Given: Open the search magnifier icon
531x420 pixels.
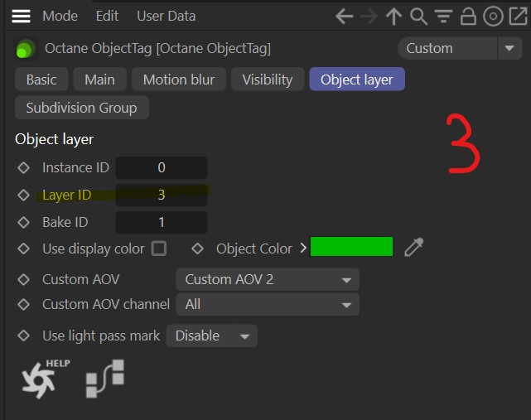Looking at the screenshot, I should point(418,17).
